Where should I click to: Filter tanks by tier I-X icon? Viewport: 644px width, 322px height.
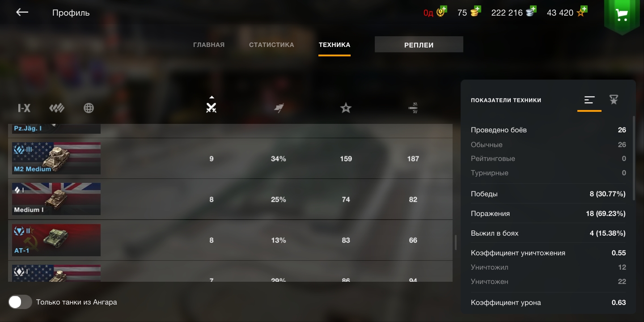click(x=24, y=108)
